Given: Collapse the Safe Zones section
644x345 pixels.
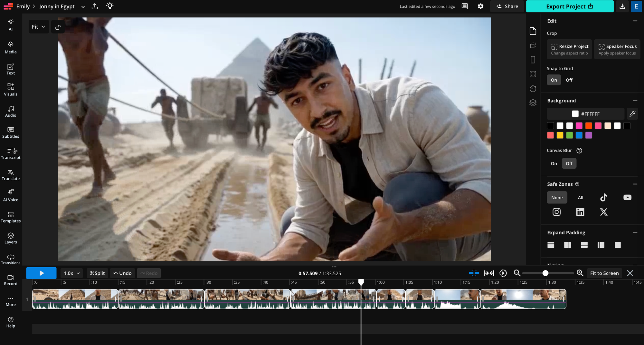Looking at the screenshot, I should click(x=635, y=184).
